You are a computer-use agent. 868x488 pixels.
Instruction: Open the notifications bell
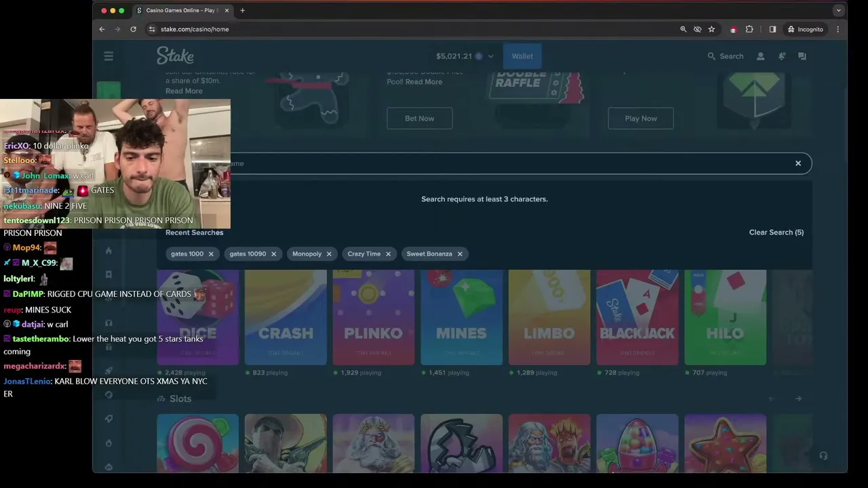[782, 56]
